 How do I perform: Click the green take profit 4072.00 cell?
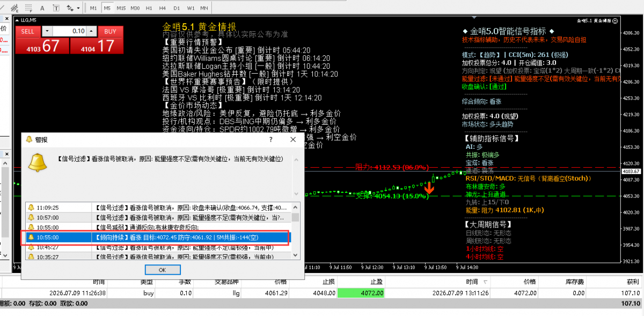(x=361, y=293)
